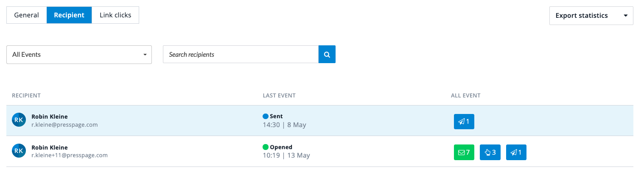This screenshot has height=186, width=644.
Task: Switch to the General tab
Action: coord(26,15)
